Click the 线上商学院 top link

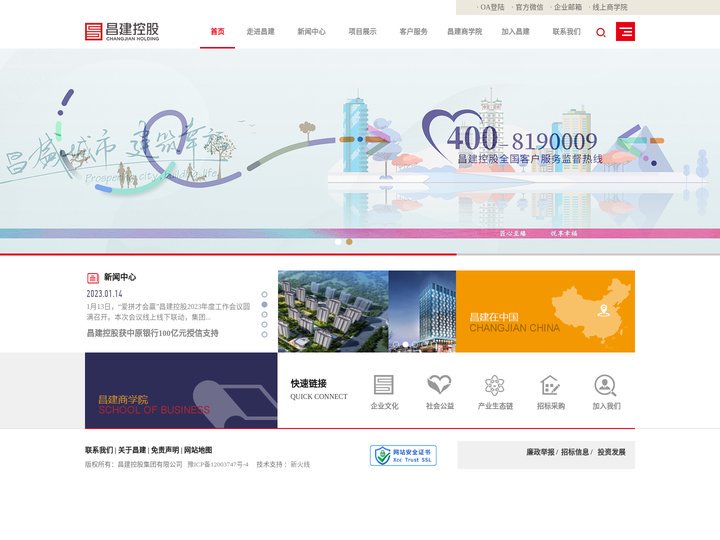(x=609, y=7)
